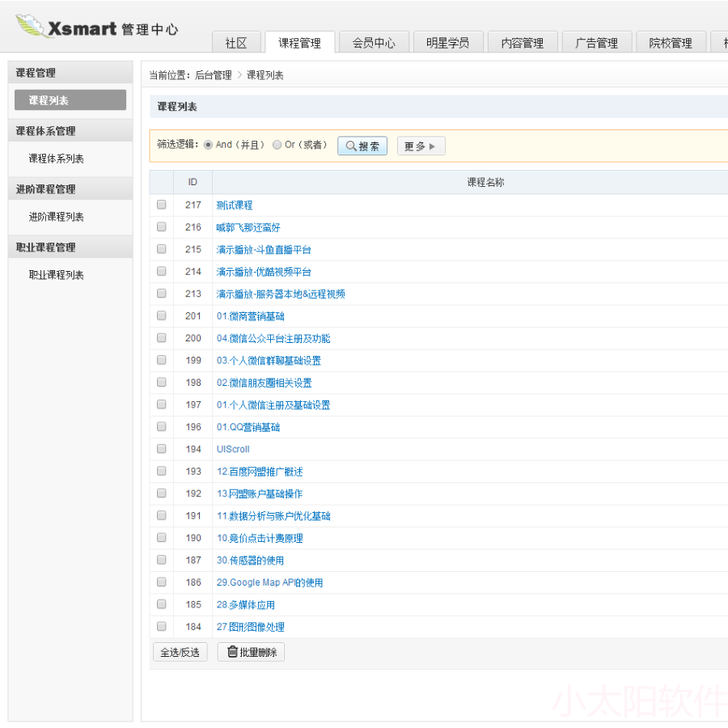
Task: Click the 全选/反选 button
Action: point(180,651)
